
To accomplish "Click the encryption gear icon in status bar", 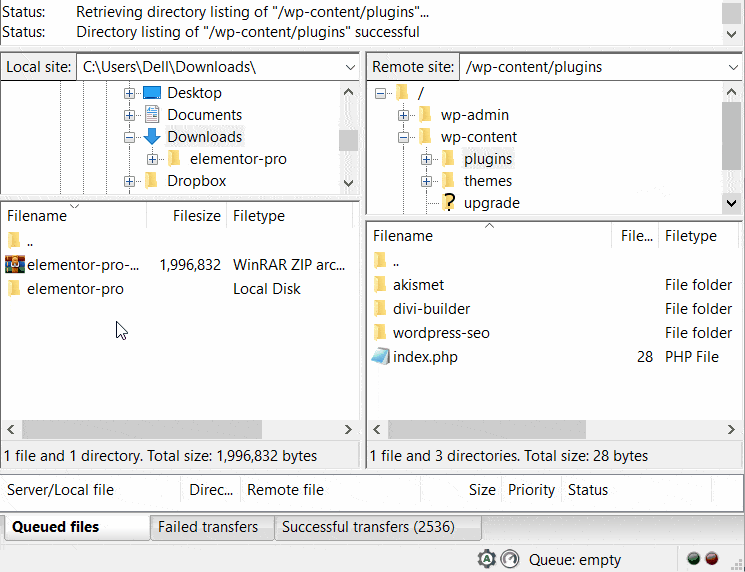I will pyautogui.click(x=487, y=559).
